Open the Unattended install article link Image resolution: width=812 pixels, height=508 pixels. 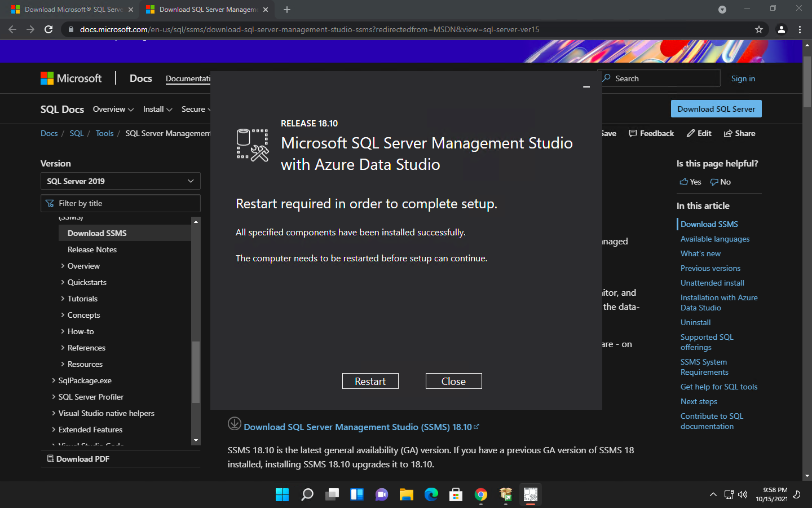coord(712,283)
